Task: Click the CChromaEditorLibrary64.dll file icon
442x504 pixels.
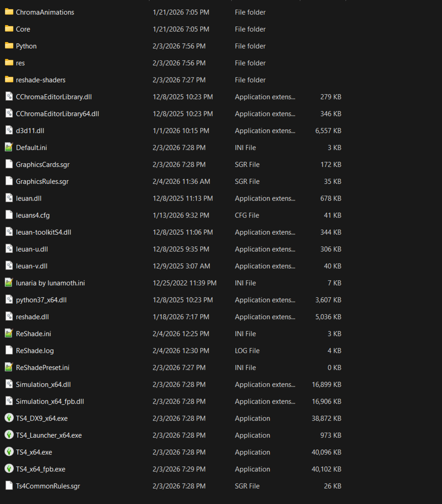Action: click(9, 113)
